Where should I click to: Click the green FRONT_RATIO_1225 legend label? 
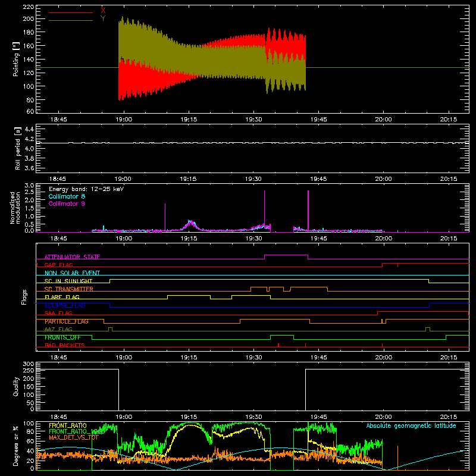(77, 431)
